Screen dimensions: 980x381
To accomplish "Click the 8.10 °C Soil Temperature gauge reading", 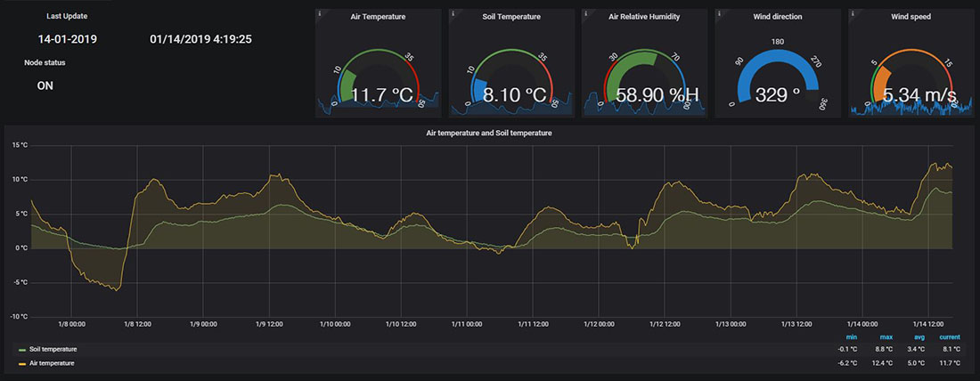I will pos(515,95).
